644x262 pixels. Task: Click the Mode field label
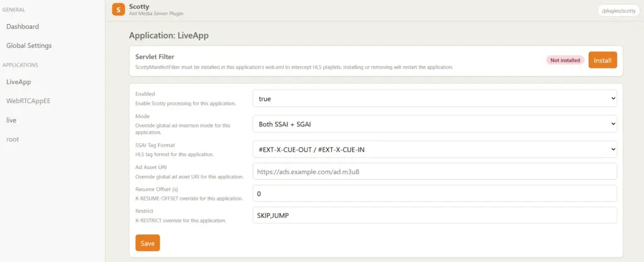(x=143, y=116)
